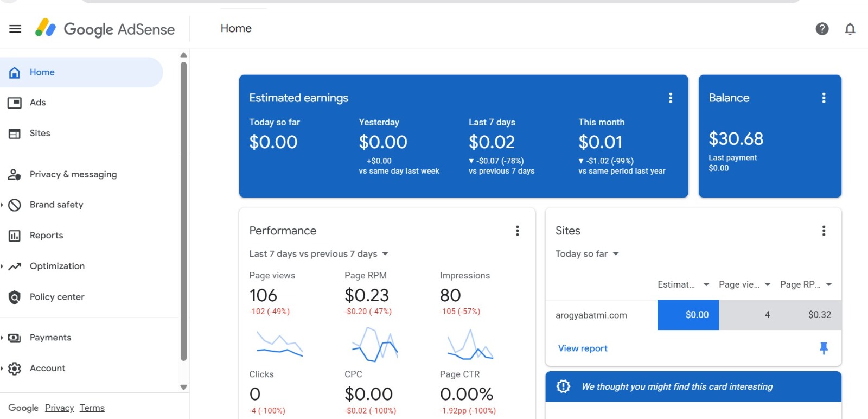Pin the Sites card with pin icon

click(x=824, y=348)
